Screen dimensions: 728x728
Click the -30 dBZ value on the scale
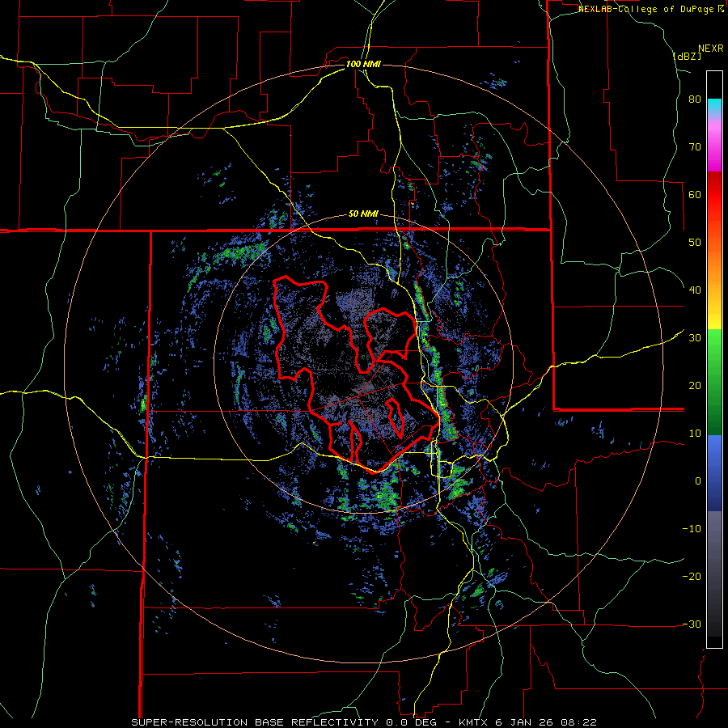tap(692, 624)
